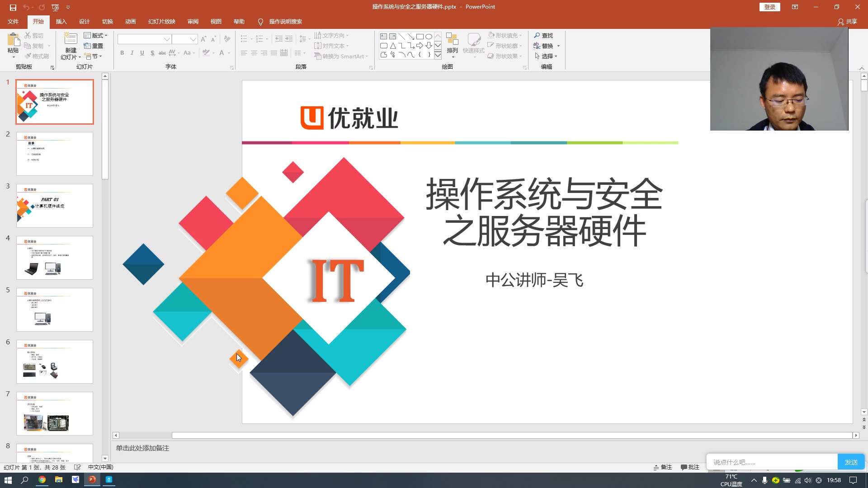Toggle underline formatting

(142, 53)
